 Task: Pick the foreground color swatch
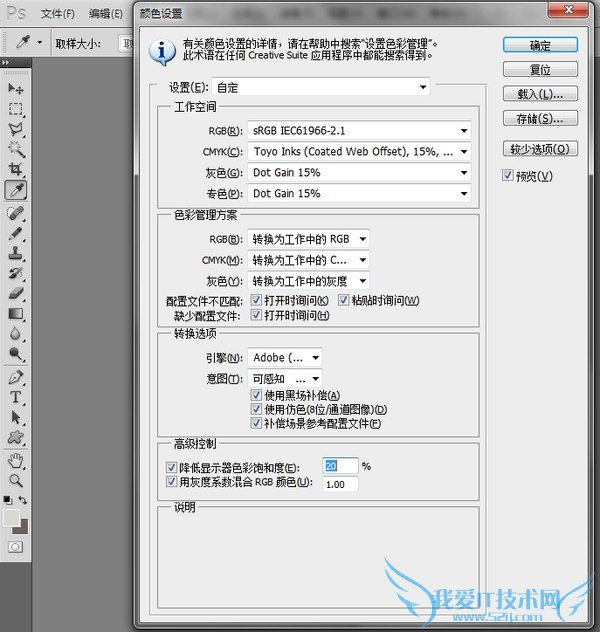point(11,518)
